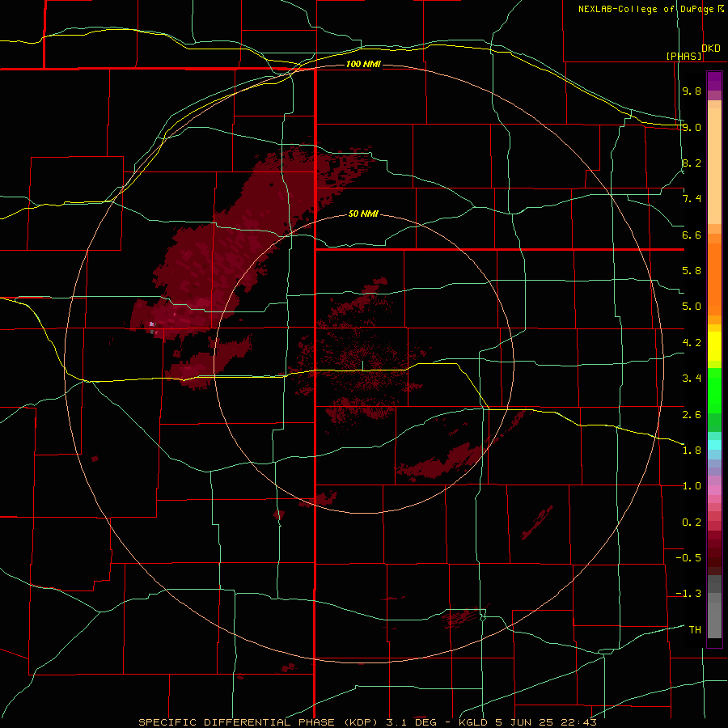The image size is (728, 728).
Task: Pick the cyan segment of the color bar
Action: pyautogui.click(x=714, y=445)
